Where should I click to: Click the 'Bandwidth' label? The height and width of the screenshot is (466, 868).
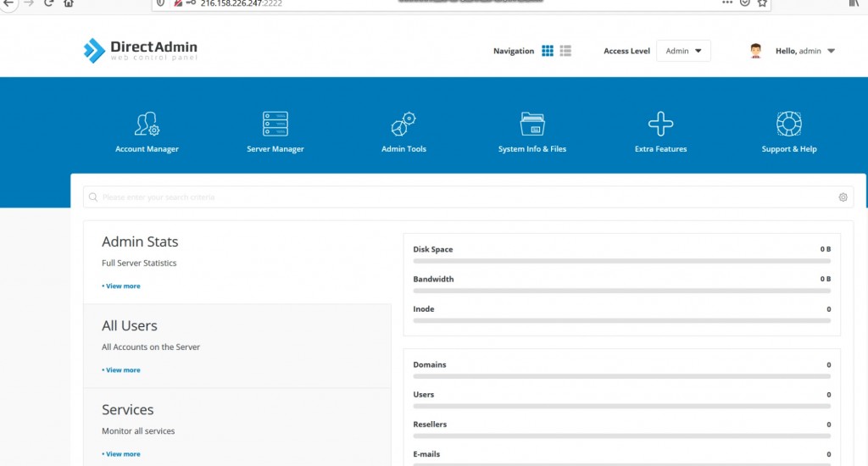pos(433,280)
